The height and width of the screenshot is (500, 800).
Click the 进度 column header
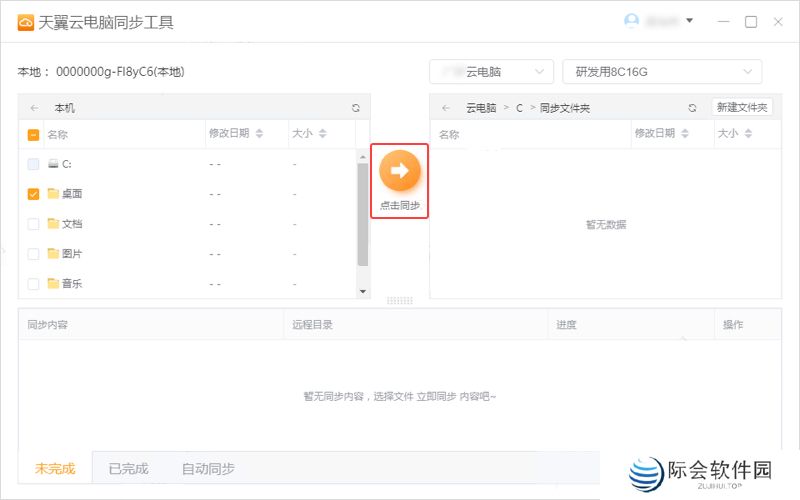click(566, 324)
